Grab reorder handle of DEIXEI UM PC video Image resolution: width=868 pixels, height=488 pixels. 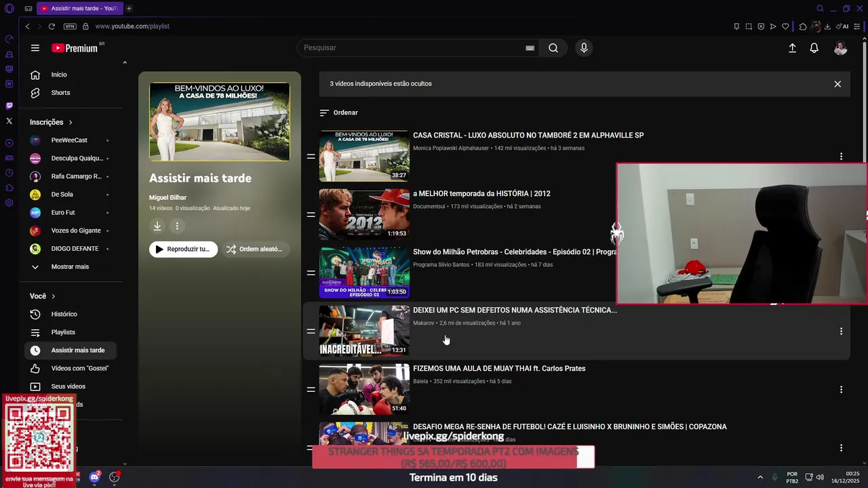(311, 331)
